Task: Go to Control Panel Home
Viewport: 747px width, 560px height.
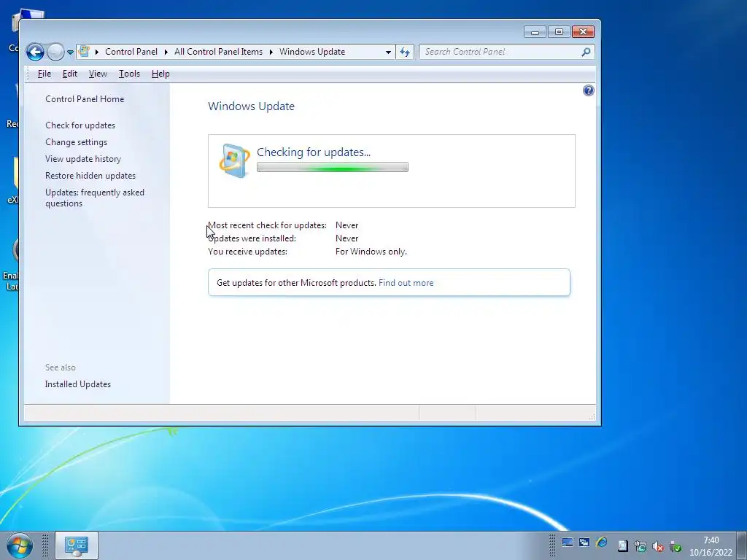Action: click(x=85, y=99)
